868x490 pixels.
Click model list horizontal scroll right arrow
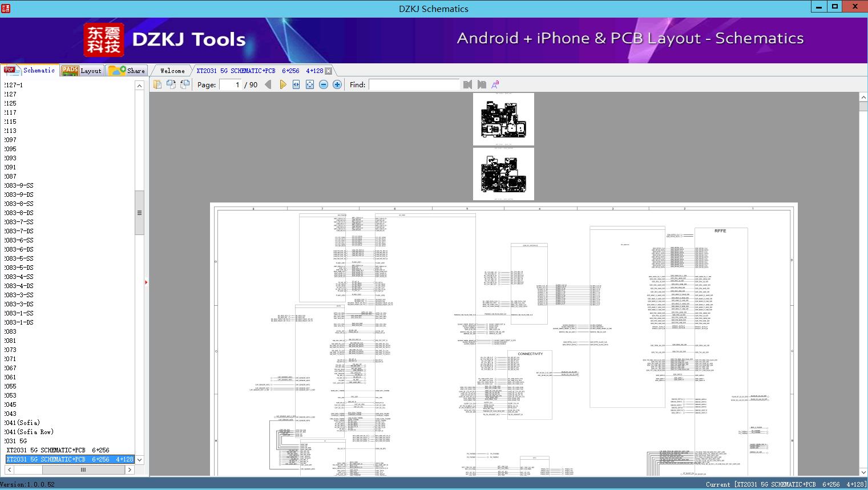click(x=130, y=469)
